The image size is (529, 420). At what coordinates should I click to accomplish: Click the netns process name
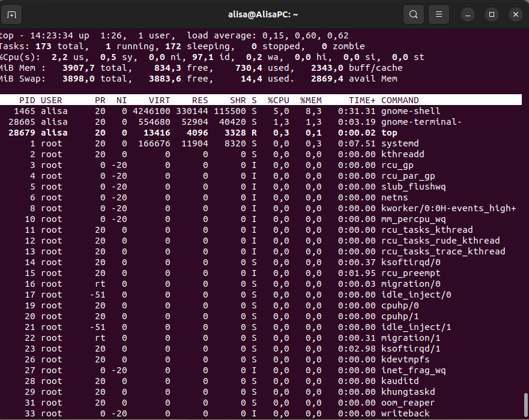click(394, 197)
